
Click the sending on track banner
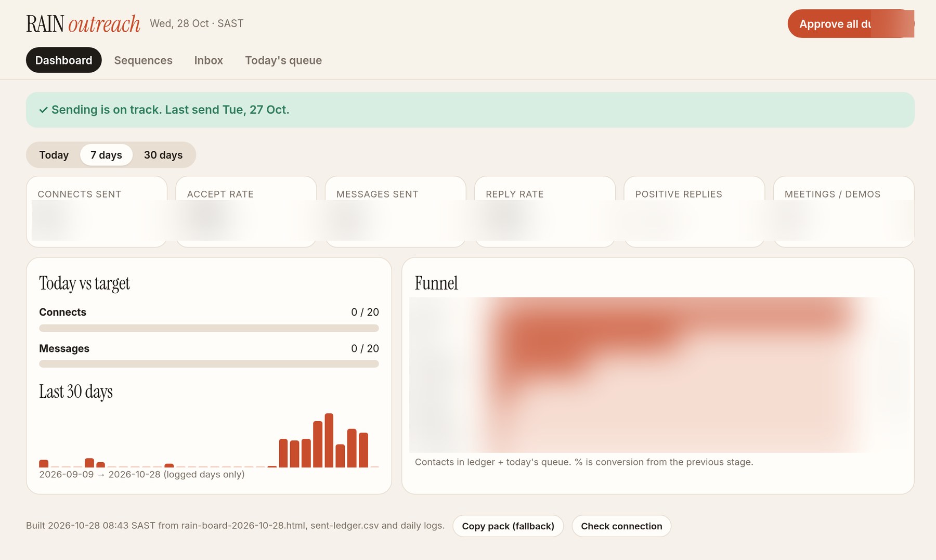pyautogui.click(x=470, y=110)
